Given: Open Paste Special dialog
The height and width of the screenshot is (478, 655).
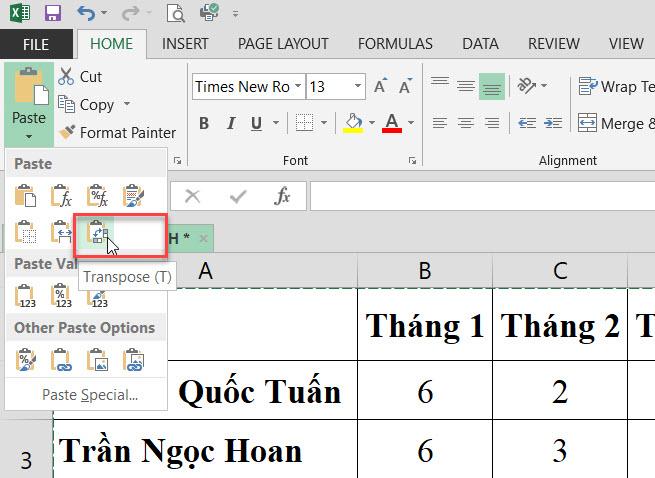Looking at the screenshot, I should 89,395.
